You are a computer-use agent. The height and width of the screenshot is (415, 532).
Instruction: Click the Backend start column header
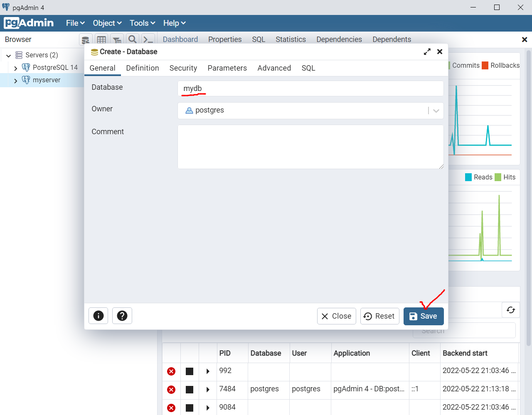pyautogui.click(x=479, y=353)
